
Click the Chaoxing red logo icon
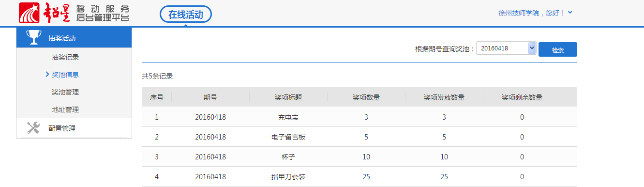click(x=29, y=13)
